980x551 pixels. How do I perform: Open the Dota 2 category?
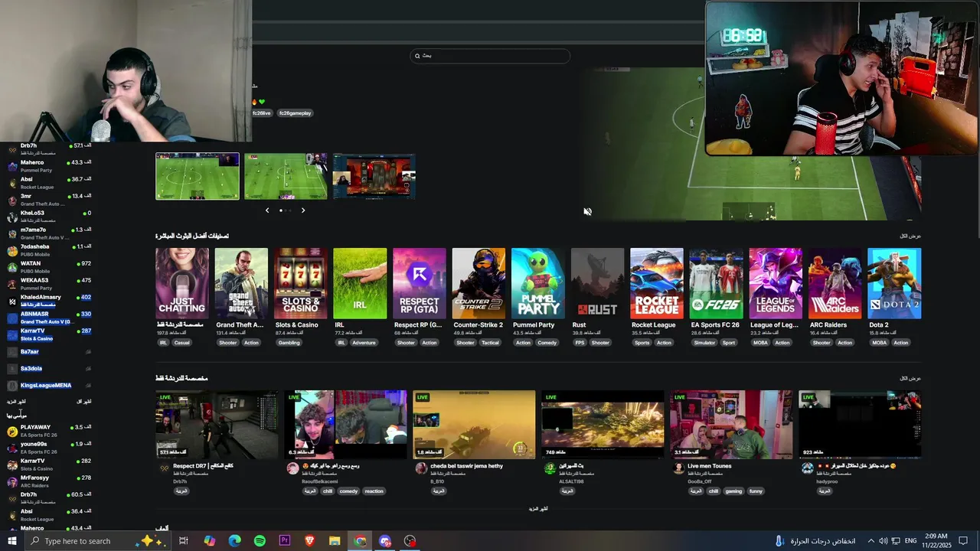click(x=894, y=283)
